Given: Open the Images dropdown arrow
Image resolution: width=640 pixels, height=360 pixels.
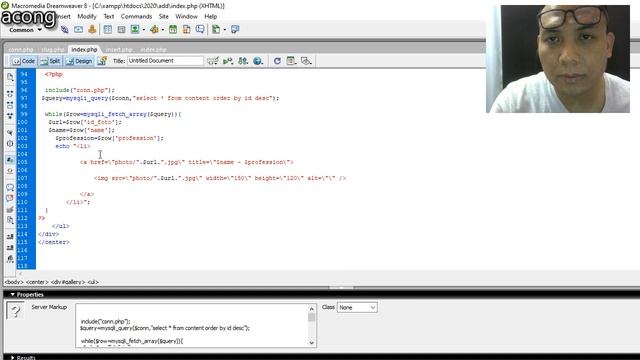Looking at the screenshot, I should coord(143,30).
